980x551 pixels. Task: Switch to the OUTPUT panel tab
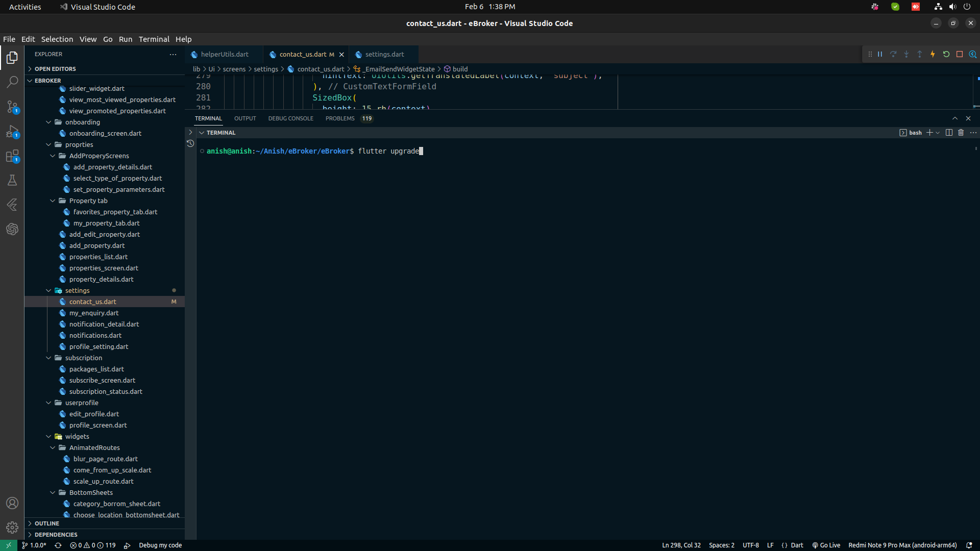pyautogui.click(x=245, y=118)
